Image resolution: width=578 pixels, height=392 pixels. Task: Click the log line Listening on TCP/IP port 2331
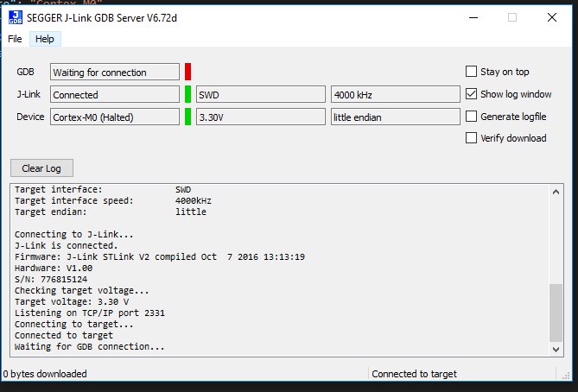pos(90,313)
